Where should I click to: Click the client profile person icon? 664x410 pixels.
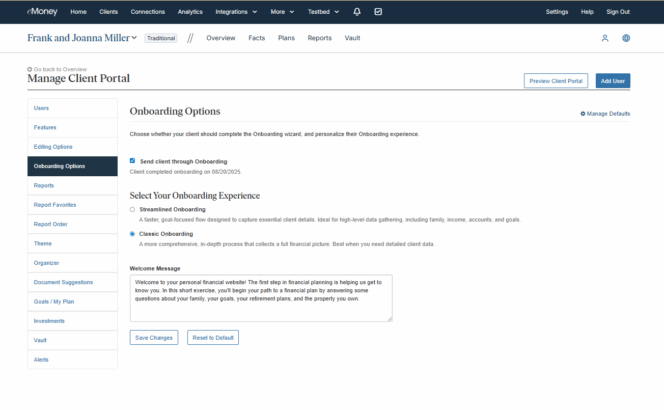pos(605,38)
